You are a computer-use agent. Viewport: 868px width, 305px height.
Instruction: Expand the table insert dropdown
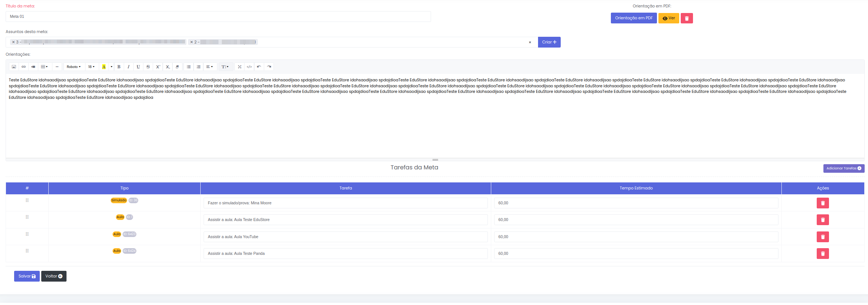click(x=44, y=67)
